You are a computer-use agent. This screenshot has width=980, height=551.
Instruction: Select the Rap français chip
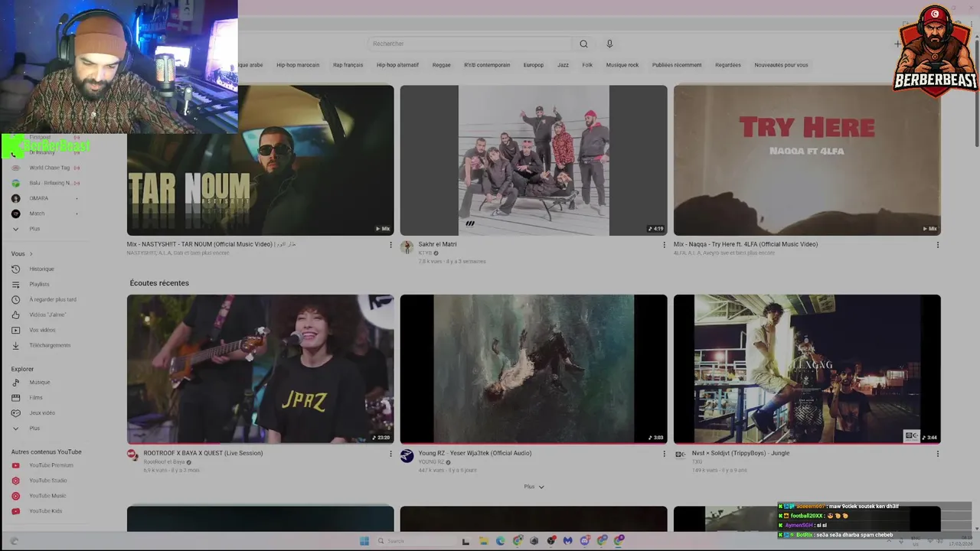point(348,65)
